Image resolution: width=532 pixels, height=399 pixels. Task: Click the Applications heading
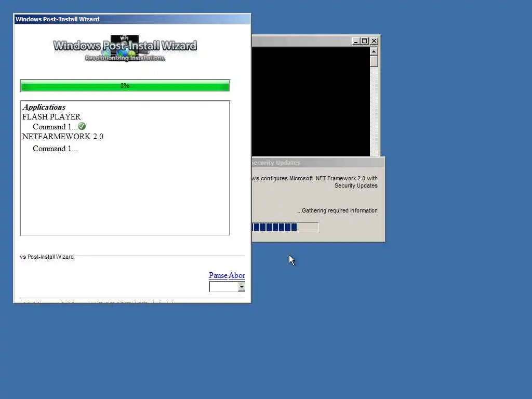44,107
